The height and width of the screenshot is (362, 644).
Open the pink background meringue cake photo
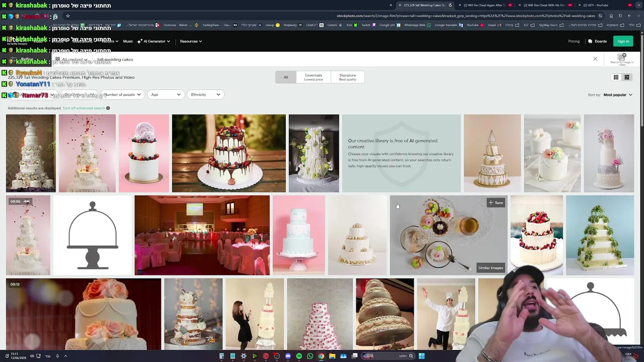tap(144, 153)
